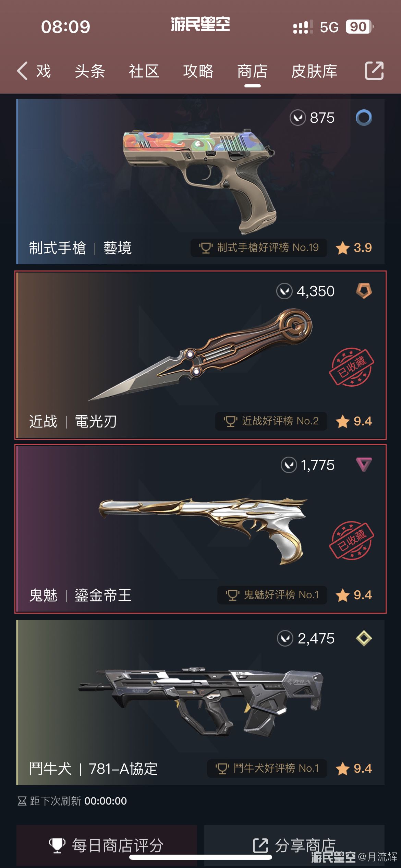Screen dimensions: 401x868
Task: Open 制式手槍好评榜 No.19 ranking
Action: click(259, 248)
